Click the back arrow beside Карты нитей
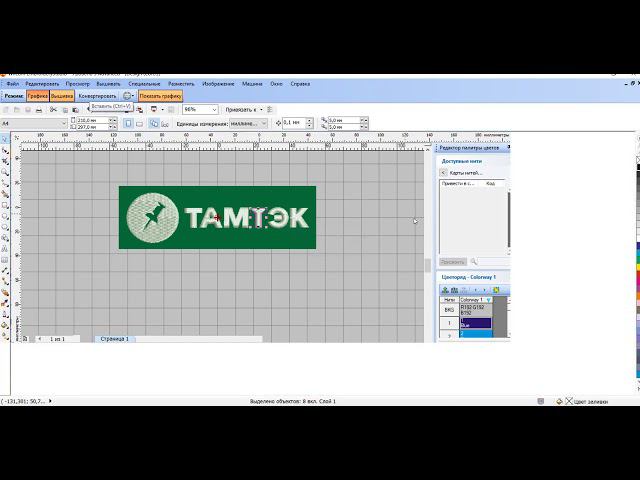This screenshot has width=640, height=480. point(444,173)
